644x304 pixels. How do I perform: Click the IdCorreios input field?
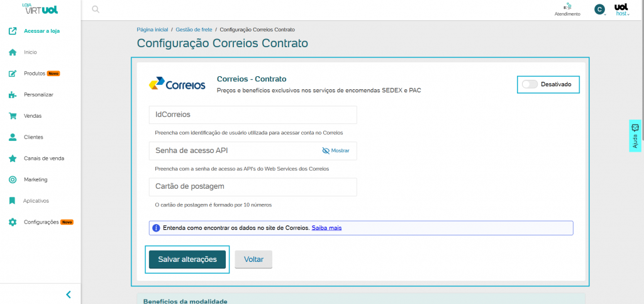click(x=253, y=115)
